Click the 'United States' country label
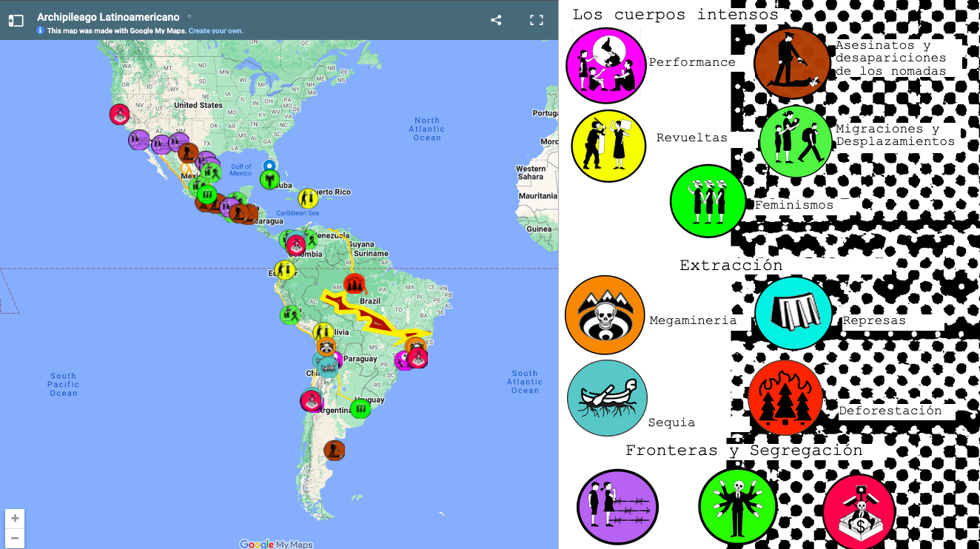This screenshot has width=980, height=549. pos(198,105)
